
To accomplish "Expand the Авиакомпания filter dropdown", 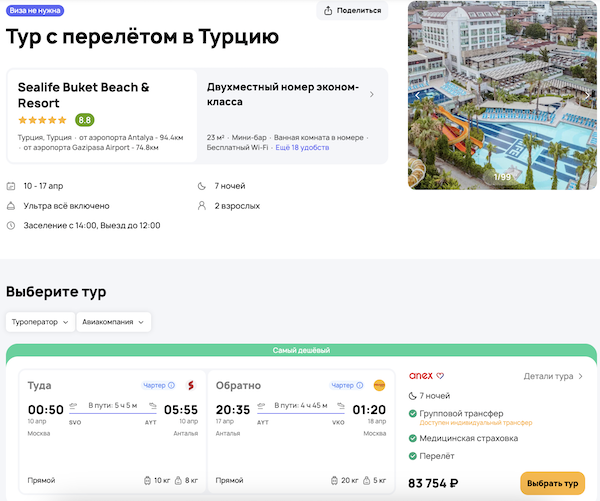I will [x=114, y=322].
